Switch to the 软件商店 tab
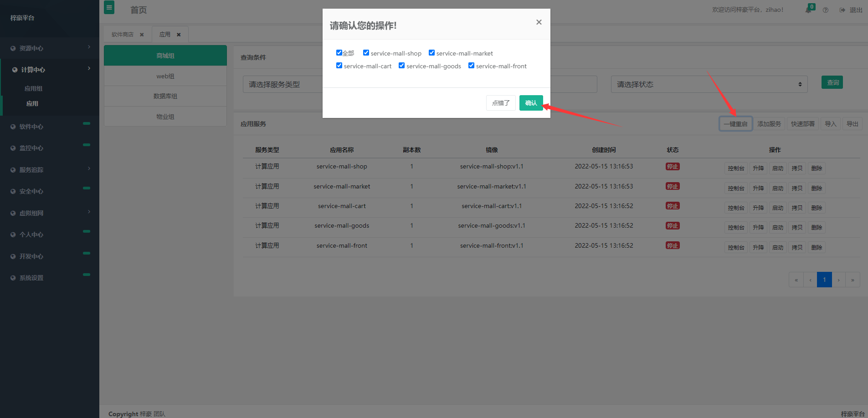 click(x=123, y=35)
